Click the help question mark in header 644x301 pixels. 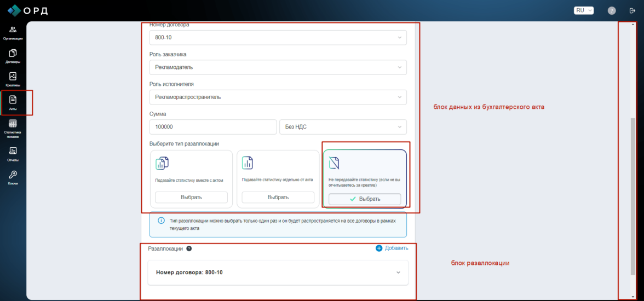coord(612,10)
